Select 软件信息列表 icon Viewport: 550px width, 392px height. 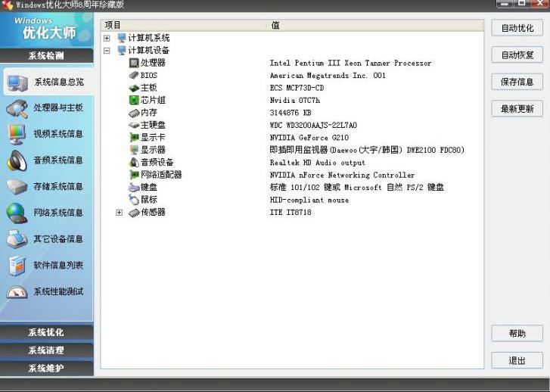pyautogui.click(x=17, y=266)
